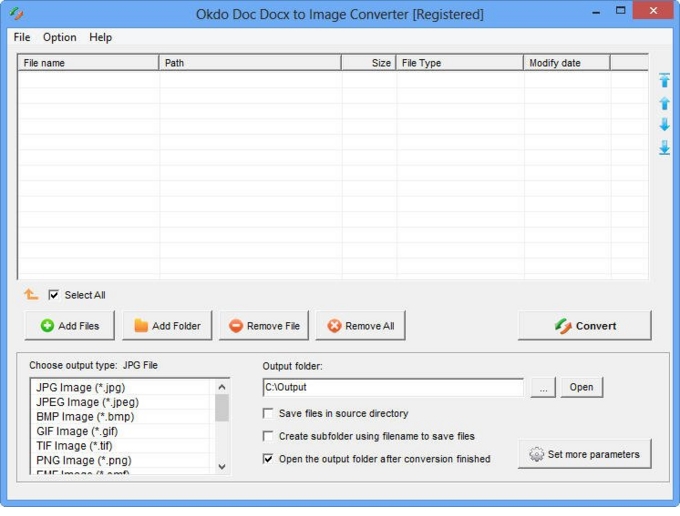Minimize the converter window

596,11
